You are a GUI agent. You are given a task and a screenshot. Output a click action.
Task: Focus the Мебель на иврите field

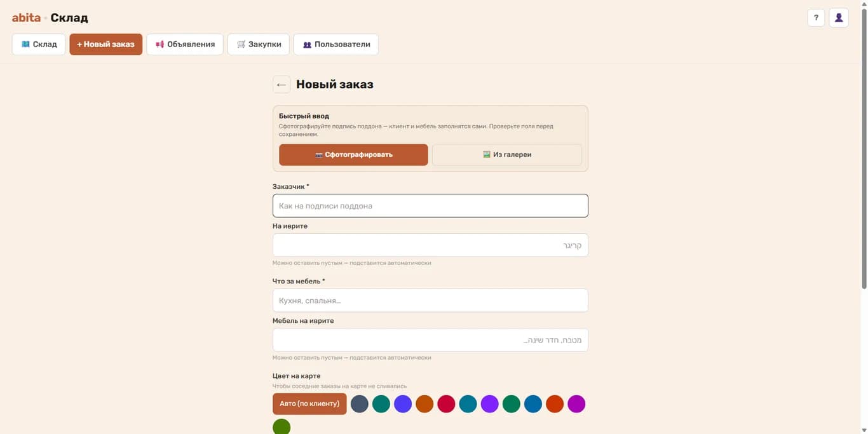430,340
